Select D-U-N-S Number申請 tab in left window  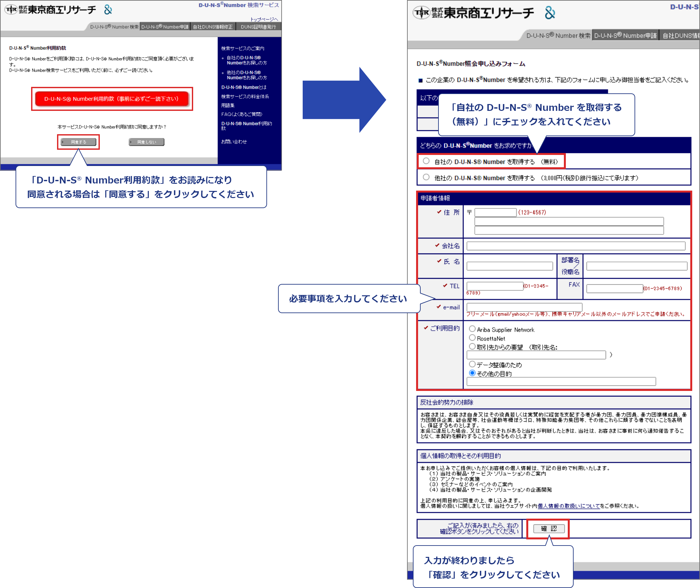165,27
